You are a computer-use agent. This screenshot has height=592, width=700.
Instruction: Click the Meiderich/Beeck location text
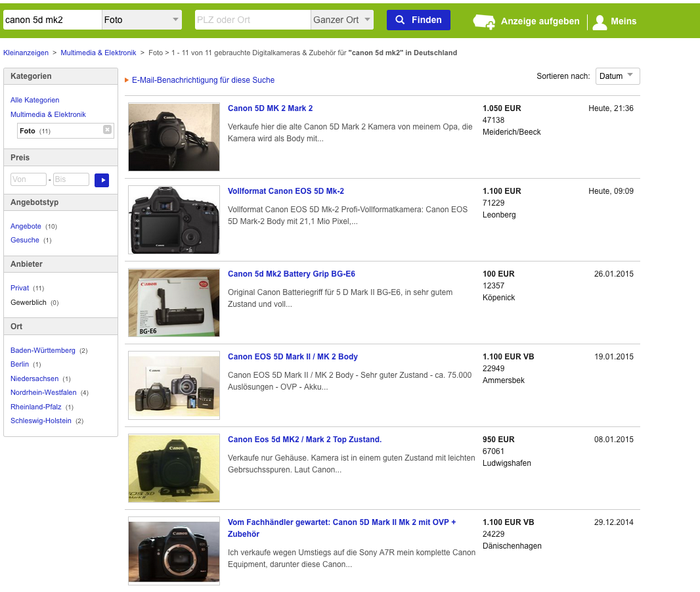pyautogui.click(x=512, y=132)
